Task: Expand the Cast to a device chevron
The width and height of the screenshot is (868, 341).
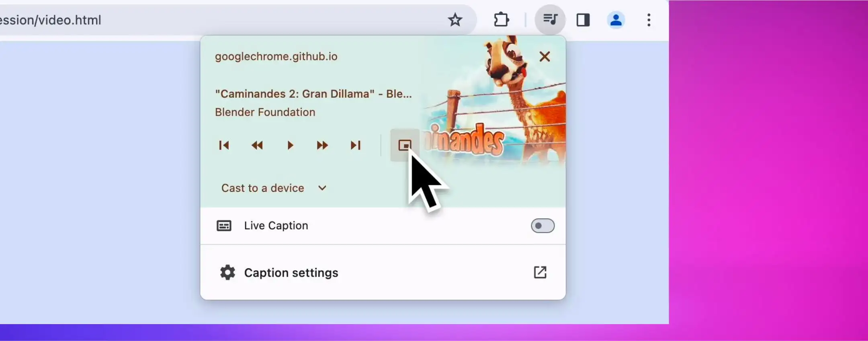Action: tap(322, 188)
